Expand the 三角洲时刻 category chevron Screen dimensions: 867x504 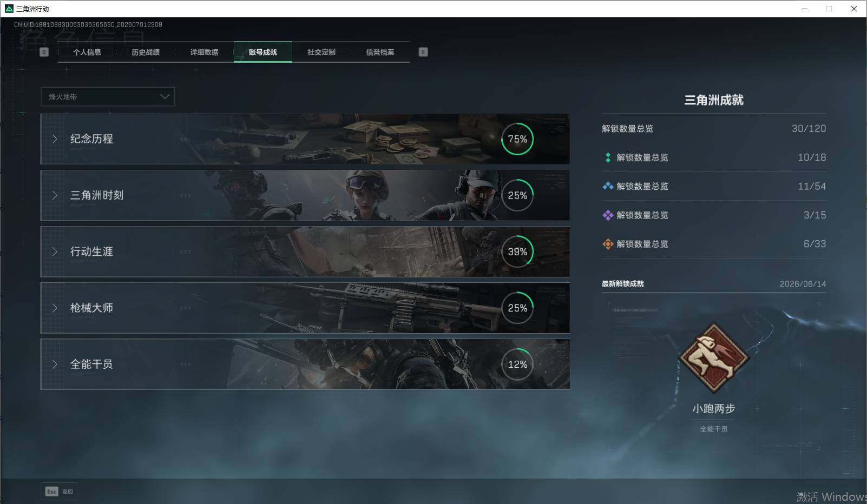point(55,195)
